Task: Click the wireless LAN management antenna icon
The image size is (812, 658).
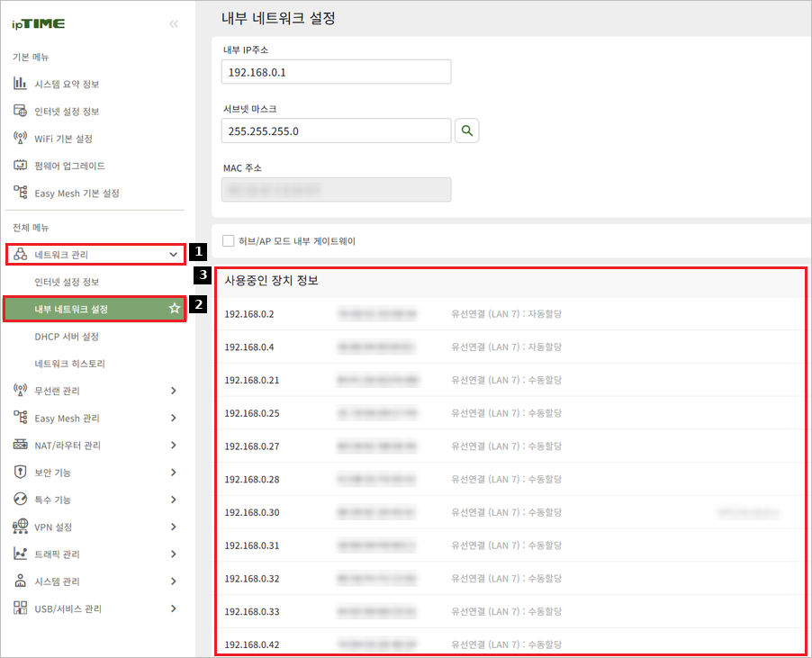Action: (x=20, y=391)
